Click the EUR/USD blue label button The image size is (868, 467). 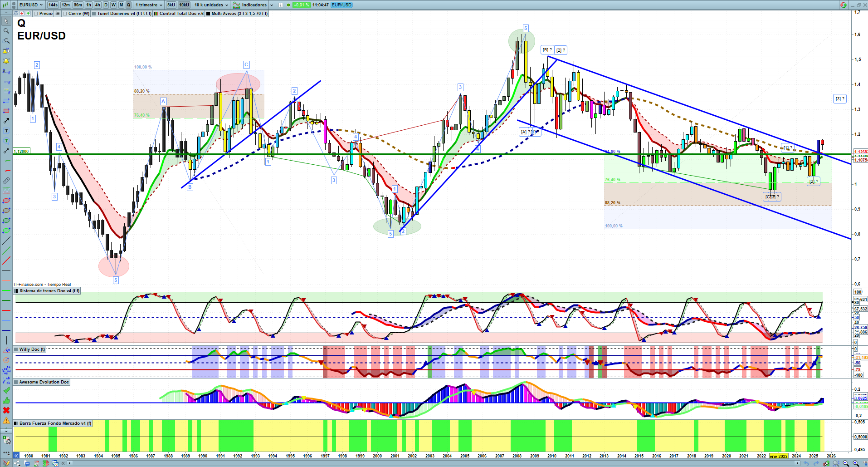pos(341,5)
